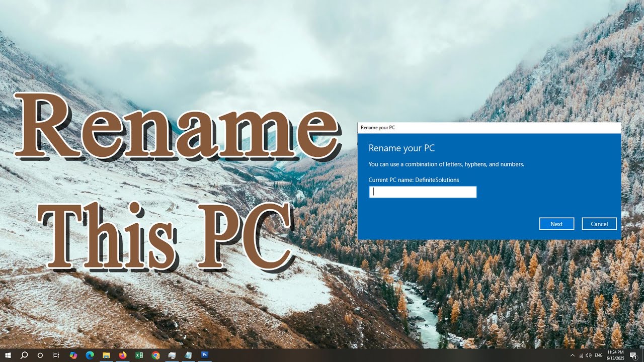This screenshot has width=644, height=362.
Task: Switch to Firefox on the taskbar
Action: click(123, 355)
